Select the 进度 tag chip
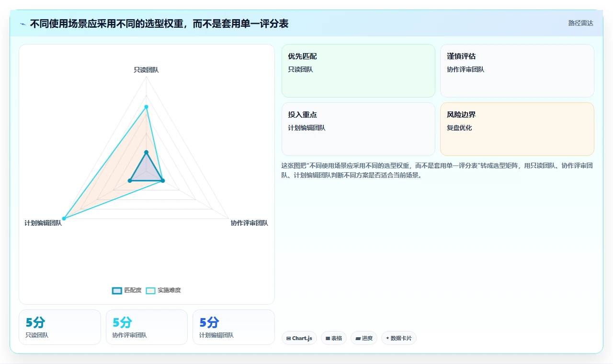 (364, 338)
